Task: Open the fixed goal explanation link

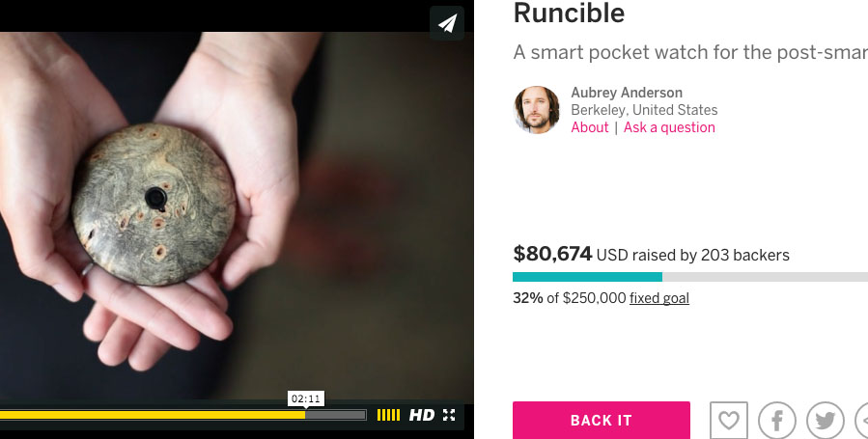Action: tap(659, 298)
